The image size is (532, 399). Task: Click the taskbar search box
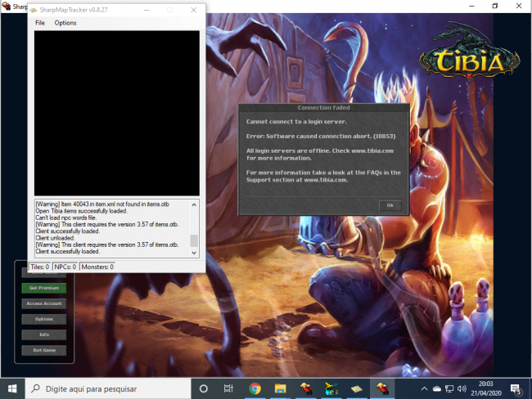coord(108,388)
